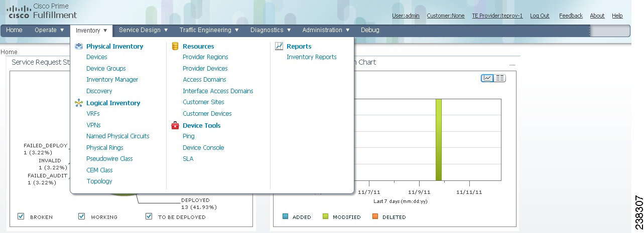Image resolution: width=644 pixels, height=233 pixels.
Task: Open CEM Class entry
Action: click(99, 170)
